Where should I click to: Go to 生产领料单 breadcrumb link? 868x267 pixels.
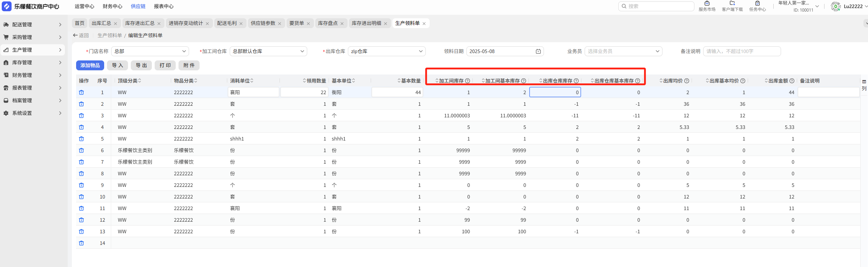click(x=110, y=35)
